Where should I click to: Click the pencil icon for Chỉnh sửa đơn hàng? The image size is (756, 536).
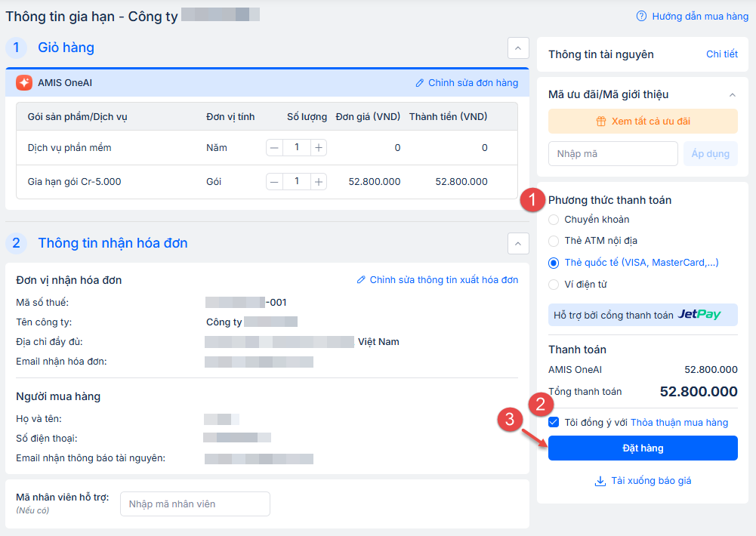420,83
